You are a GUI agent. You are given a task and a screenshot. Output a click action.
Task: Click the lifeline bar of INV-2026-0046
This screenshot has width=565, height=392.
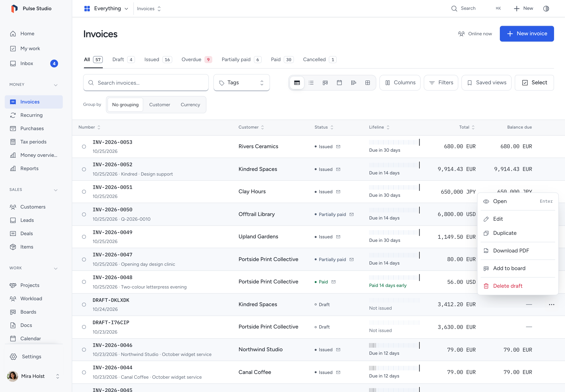394,345
